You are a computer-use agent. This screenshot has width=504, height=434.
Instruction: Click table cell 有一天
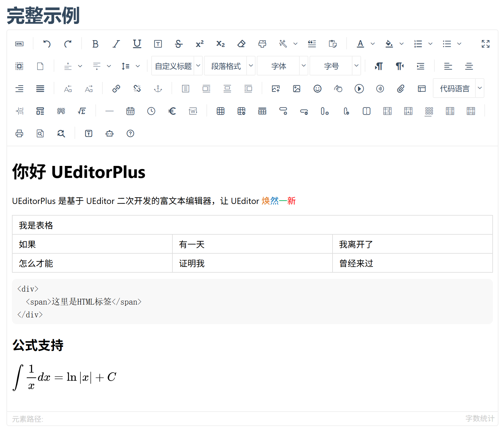click(252, 244)
